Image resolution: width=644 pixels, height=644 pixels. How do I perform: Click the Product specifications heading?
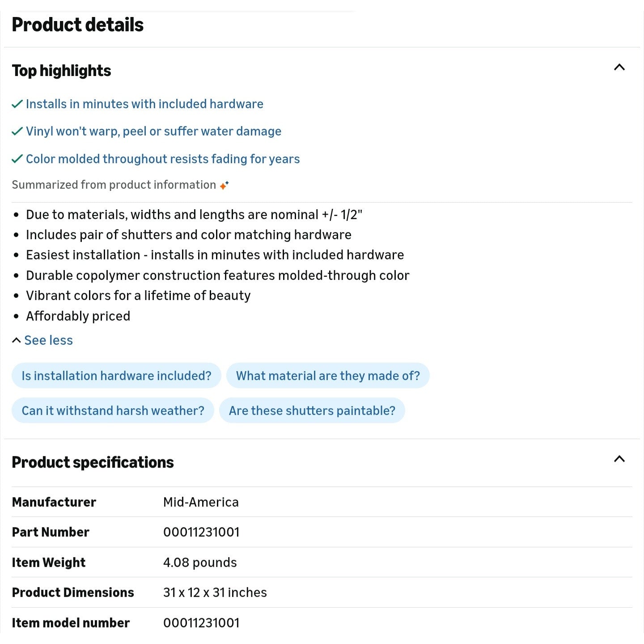coord(93,462)
